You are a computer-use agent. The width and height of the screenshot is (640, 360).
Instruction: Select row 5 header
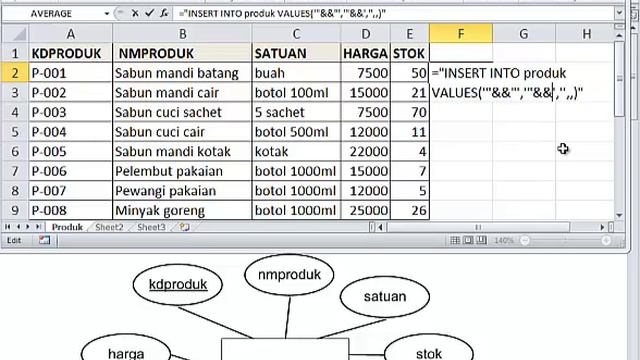[15, 132]
